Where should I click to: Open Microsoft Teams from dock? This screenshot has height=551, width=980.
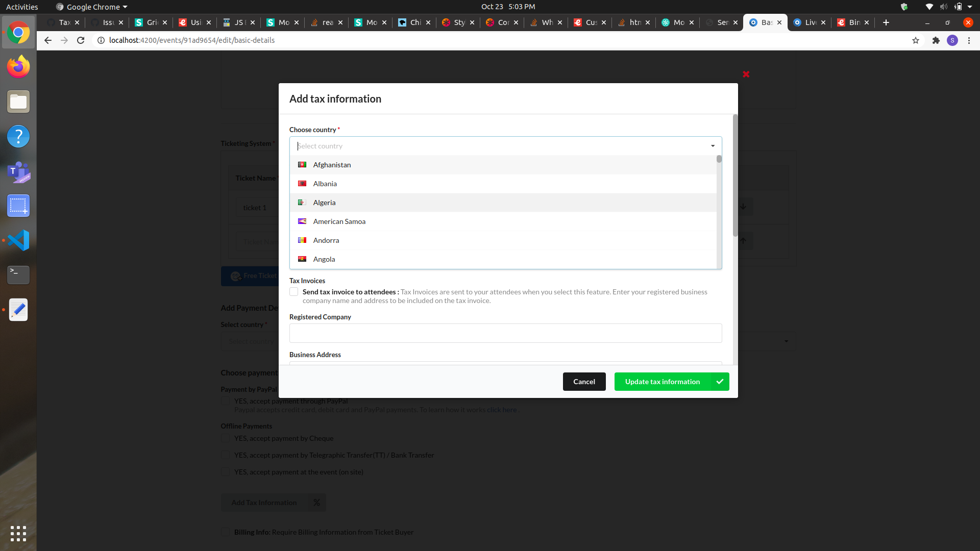(x=18, y=172)
